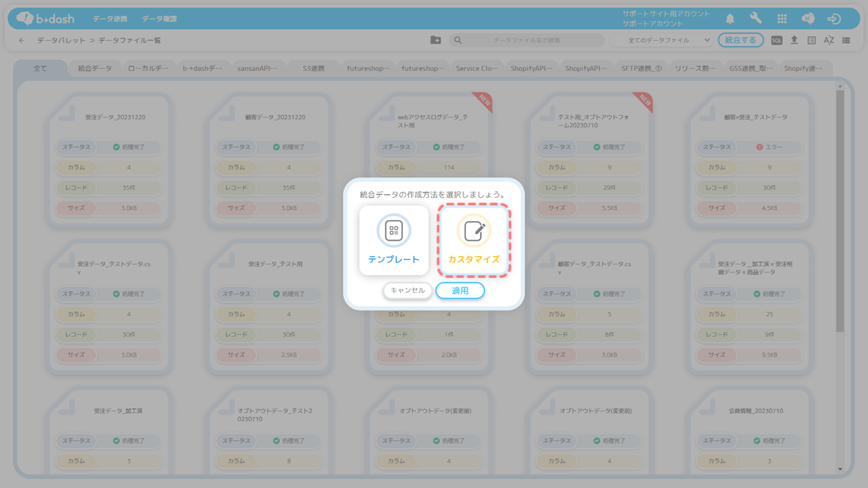
Task: Open the 会員情報_20230710 file card
Action: click(x=749, y=430)
